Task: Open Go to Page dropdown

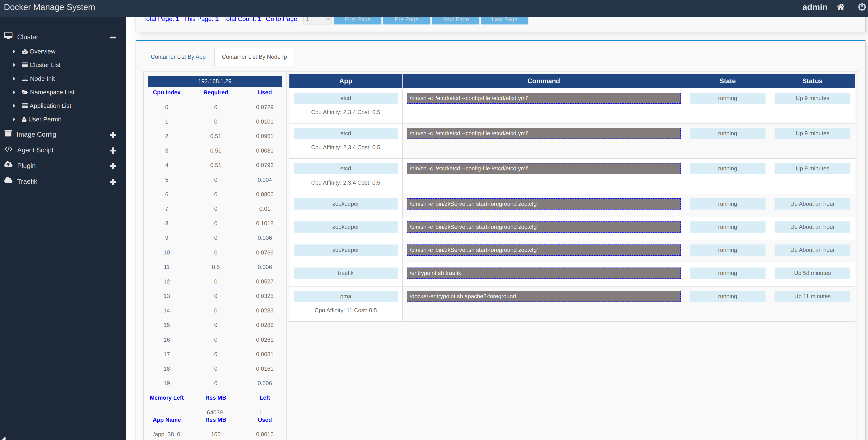Action: tap(317, 19)
